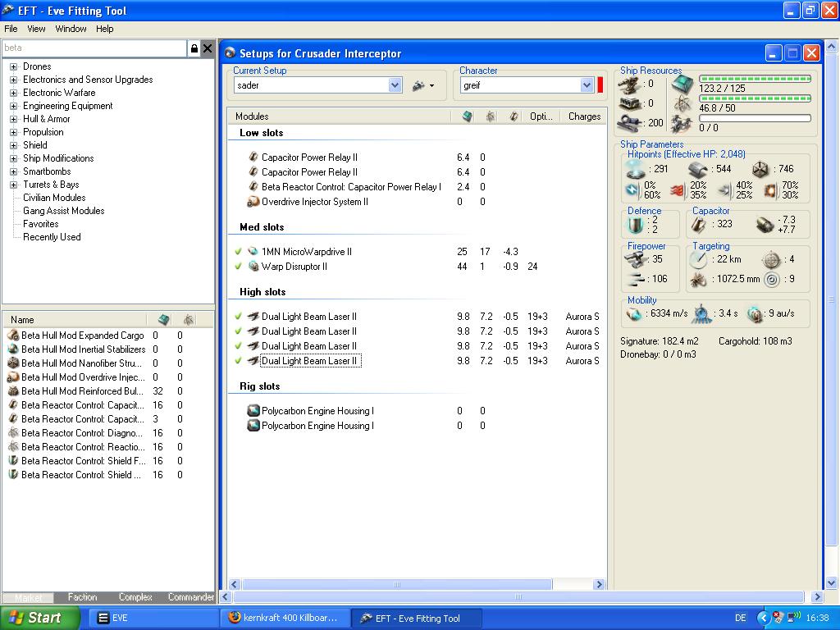Click the CPU column icon in the item list header
Viewport: 840px width, 630px height.
pos(164,320)
